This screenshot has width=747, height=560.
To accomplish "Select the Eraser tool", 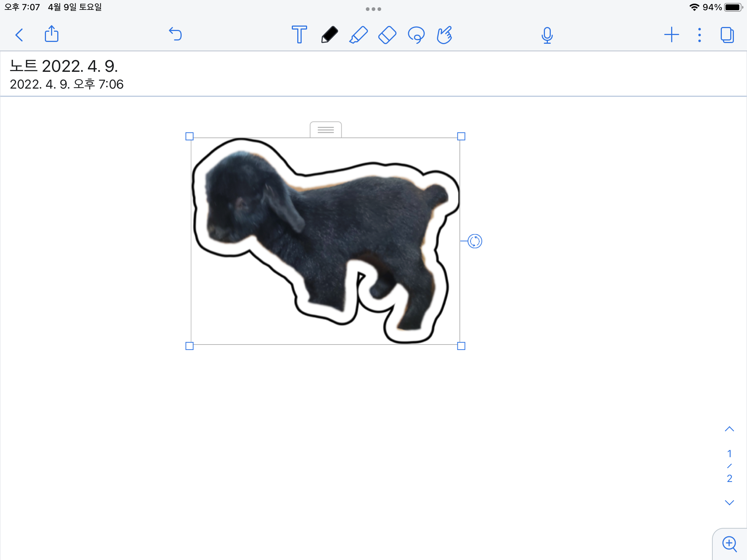I will click(x=387, y=35).
